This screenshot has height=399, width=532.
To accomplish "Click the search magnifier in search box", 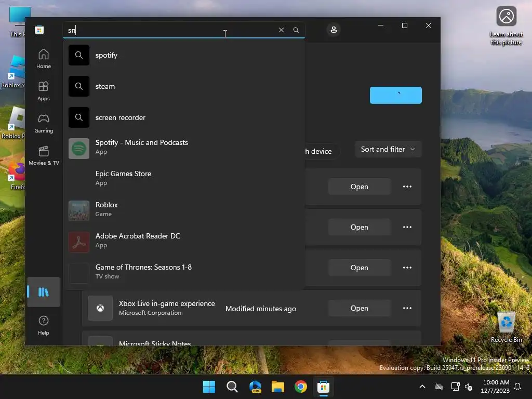I will [x=296, y=30].
